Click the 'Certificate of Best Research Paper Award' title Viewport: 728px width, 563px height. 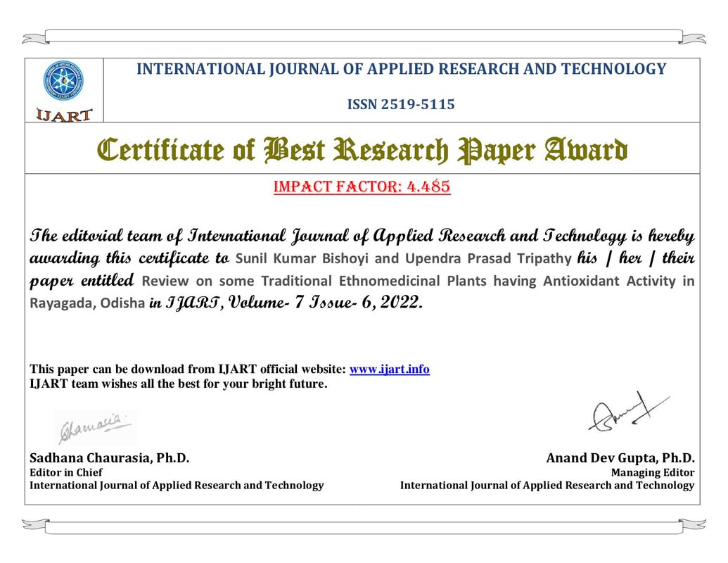[363, 150]
